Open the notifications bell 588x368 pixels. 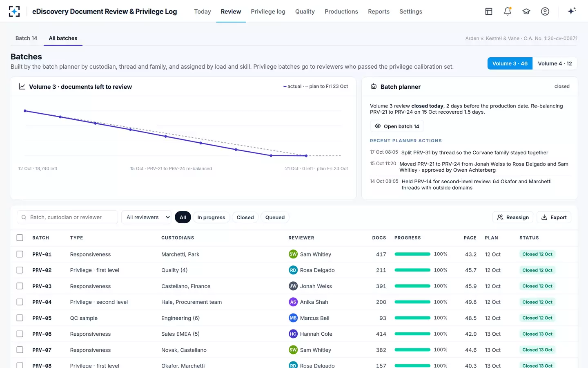click(508, 11)
